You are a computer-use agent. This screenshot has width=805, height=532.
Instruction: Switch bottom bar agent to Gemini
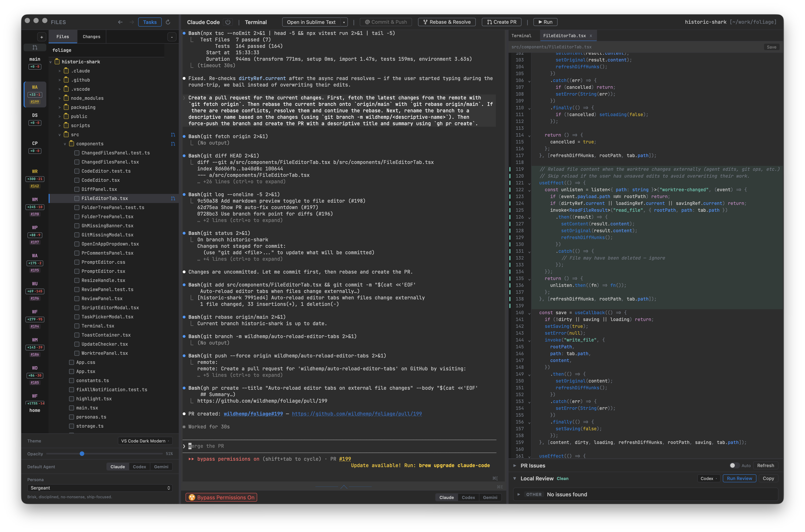click(x=490, y=497)
